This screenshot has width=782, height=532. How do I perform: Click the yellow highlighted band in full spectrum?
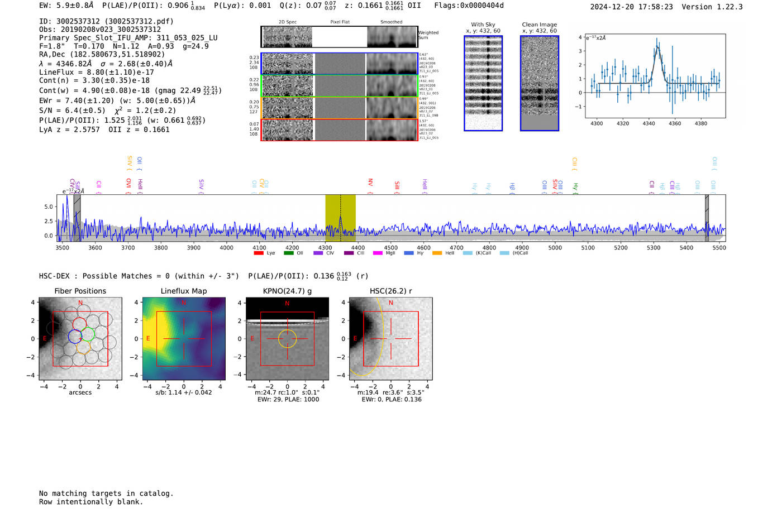(x=341, y=218)
